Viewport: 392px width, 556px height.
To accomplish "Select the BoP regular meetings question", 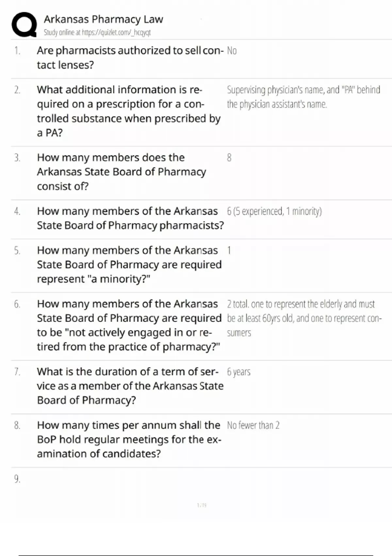I will pyautogui.click(x=129, y=439).
